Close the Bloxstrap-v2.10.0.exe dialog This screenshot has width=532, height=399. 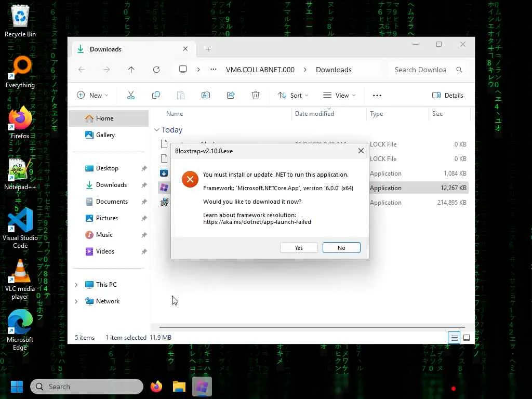pyautogui.click(x=361, y=151)
